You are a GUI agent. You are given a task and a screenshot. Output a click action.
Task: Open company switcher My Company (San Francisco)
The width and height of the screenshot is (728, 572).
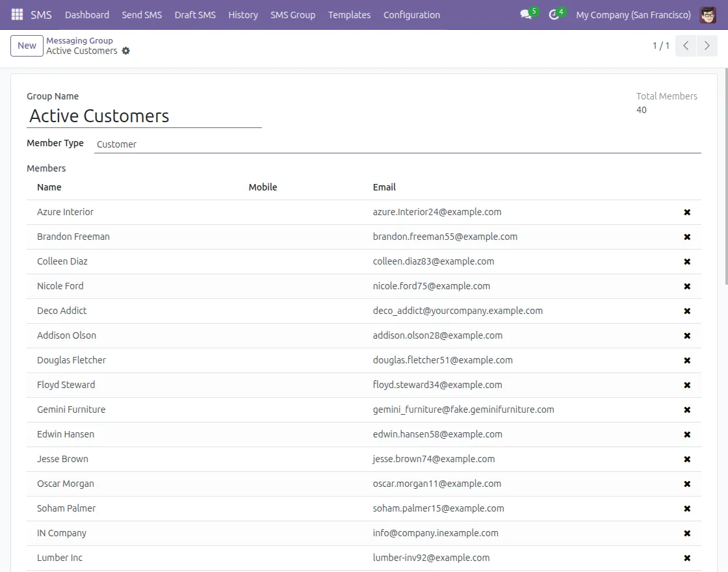pyautogui.click(x=633, y=14)
